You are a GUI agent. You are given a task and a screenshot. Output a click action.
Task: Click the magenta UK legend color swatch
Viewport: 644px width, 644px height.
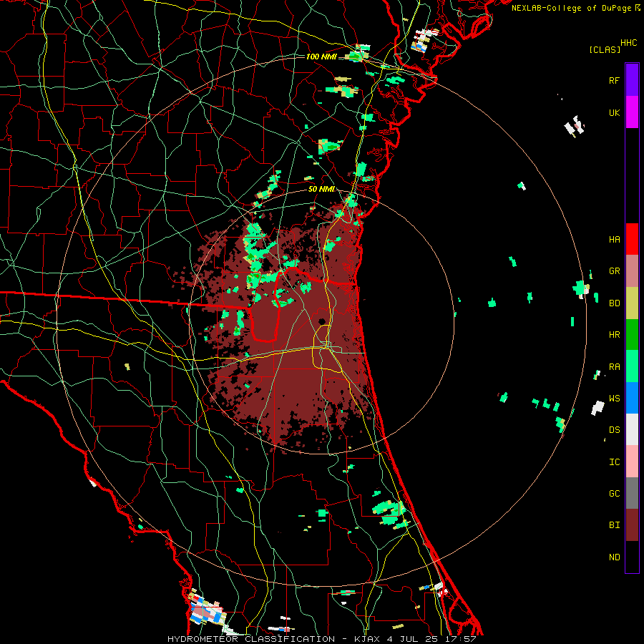click(x=632, y=112)
